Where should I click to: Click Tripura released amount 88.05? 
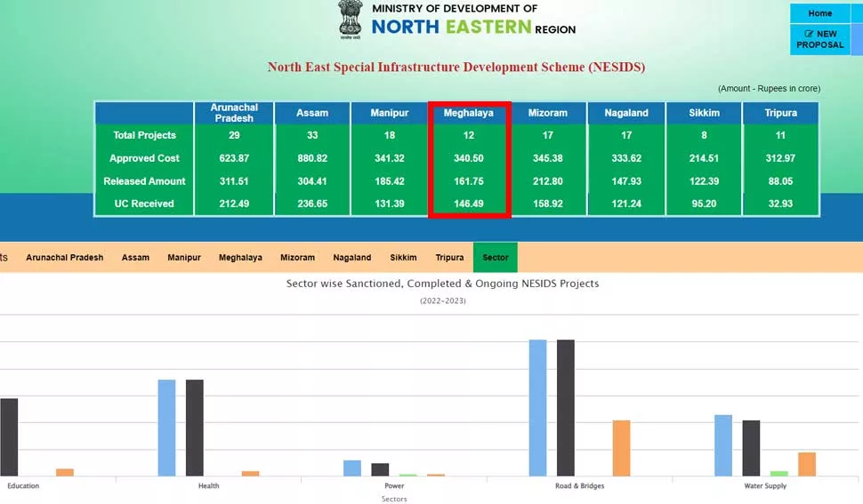pos(780,180)
